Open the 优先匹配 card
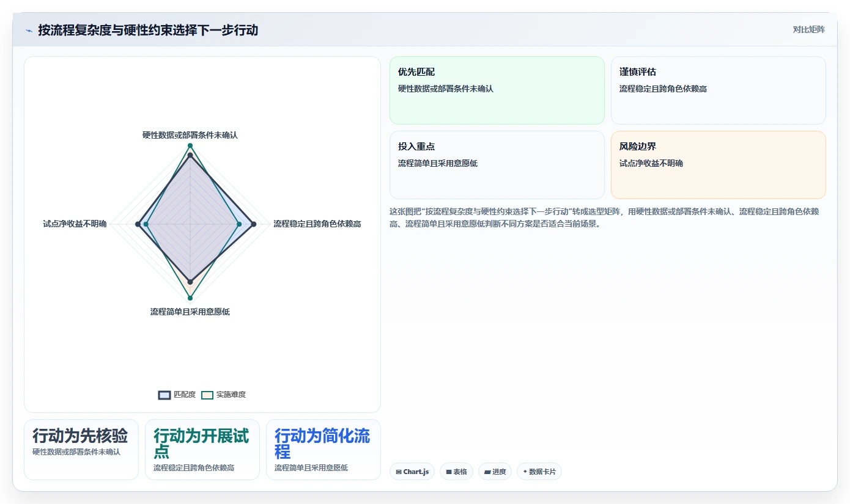 tap(497, 90)
